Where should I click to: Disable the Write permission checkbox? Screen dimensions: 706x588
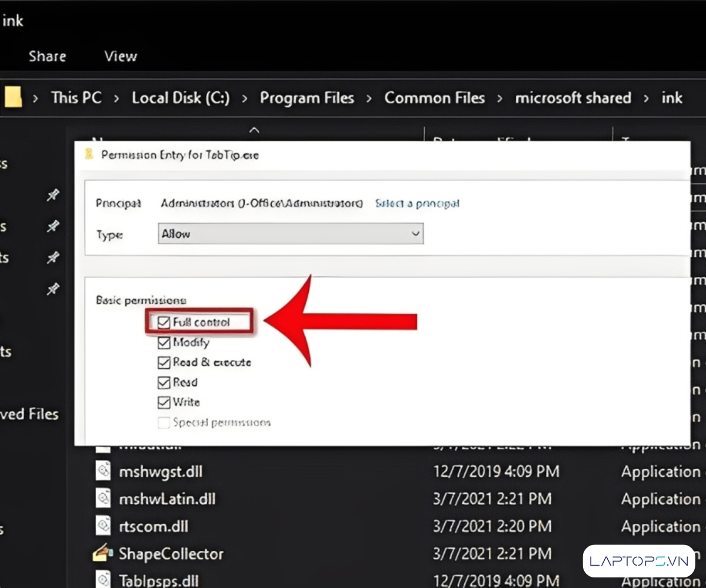164,403
